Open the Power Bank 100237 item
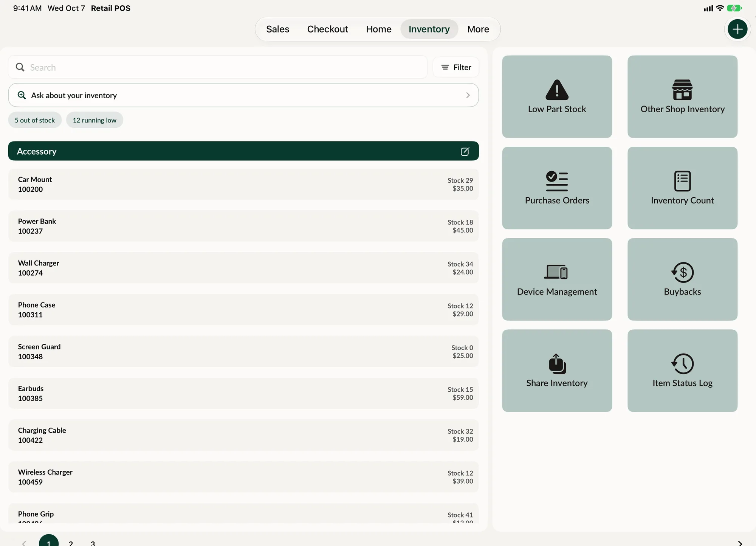The width and height of the screenshot is (756, 546). tap(243, 226)
